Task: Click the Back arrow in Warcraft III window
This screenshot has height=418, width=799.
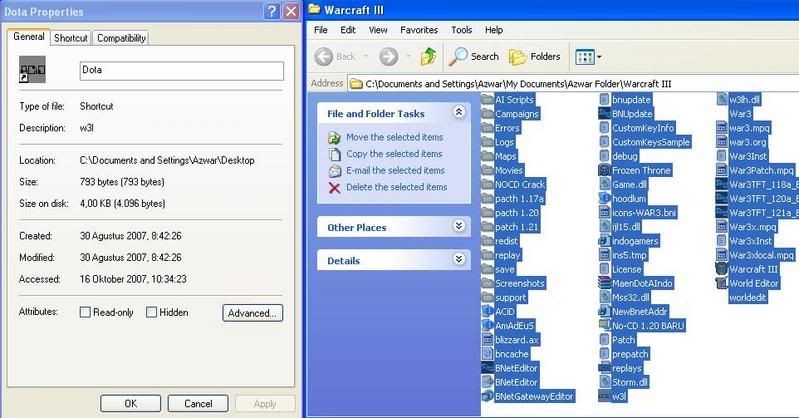Action: tap(324, 57)
